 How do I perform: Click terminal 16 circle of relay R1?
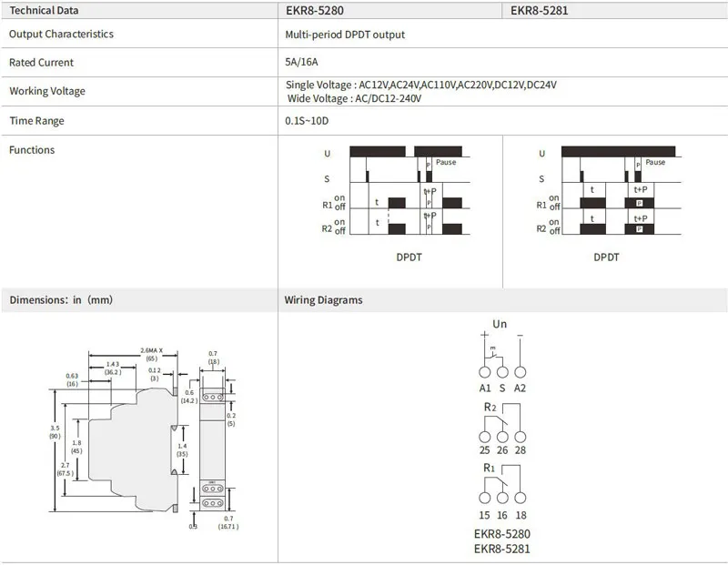(501, 498)
